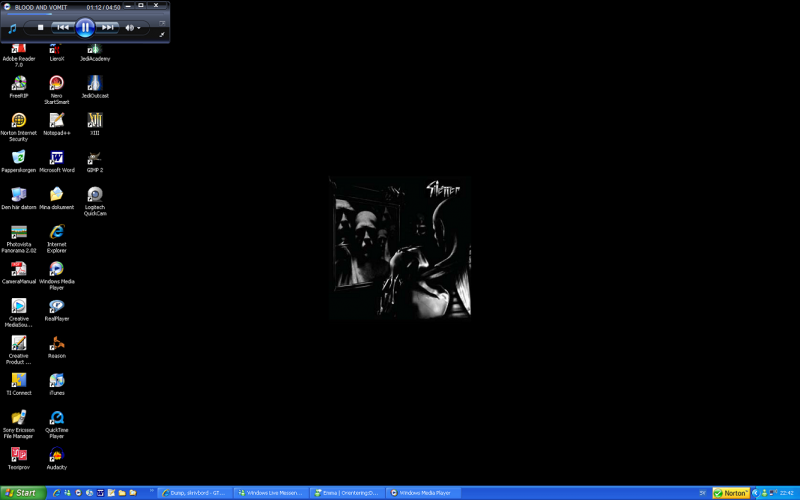Switch to Emma conversation taskbar button

(347, 493)
